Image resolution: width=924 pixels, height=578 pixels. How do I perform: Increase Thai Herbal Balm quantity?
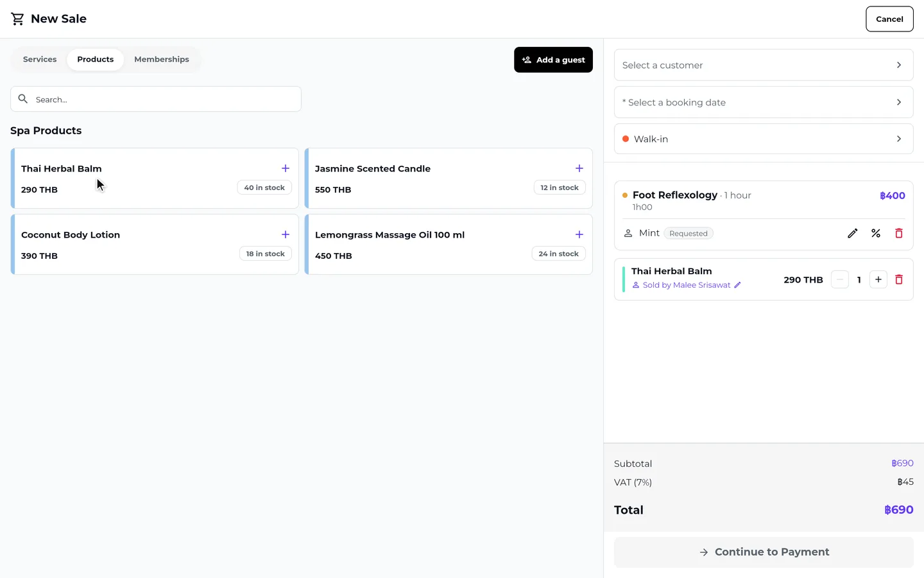(x=878, y=279)
